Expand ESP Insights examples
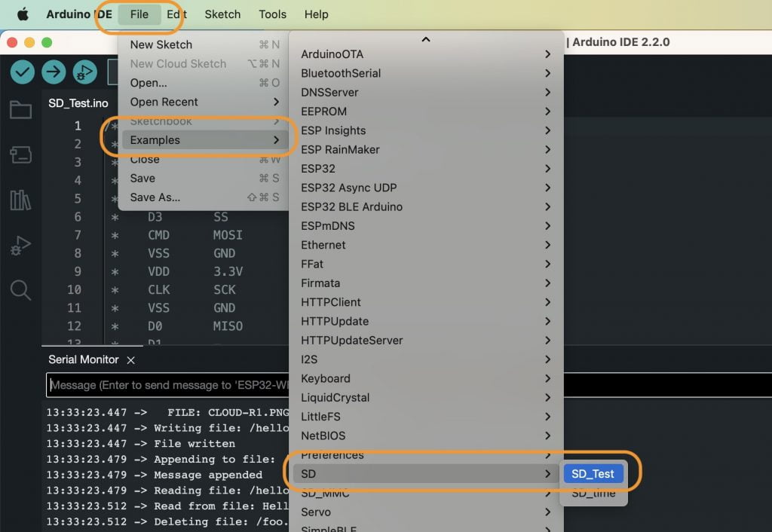Image resolution: width=772 pixels, height=532 pixels. (x=426, y=130)
